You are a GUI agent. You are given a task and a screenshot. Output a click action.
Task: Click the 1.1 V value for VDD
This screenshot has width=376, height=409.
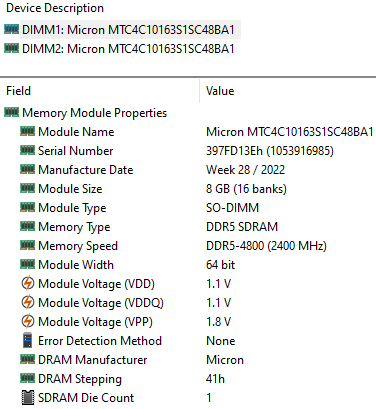point(218,284)
